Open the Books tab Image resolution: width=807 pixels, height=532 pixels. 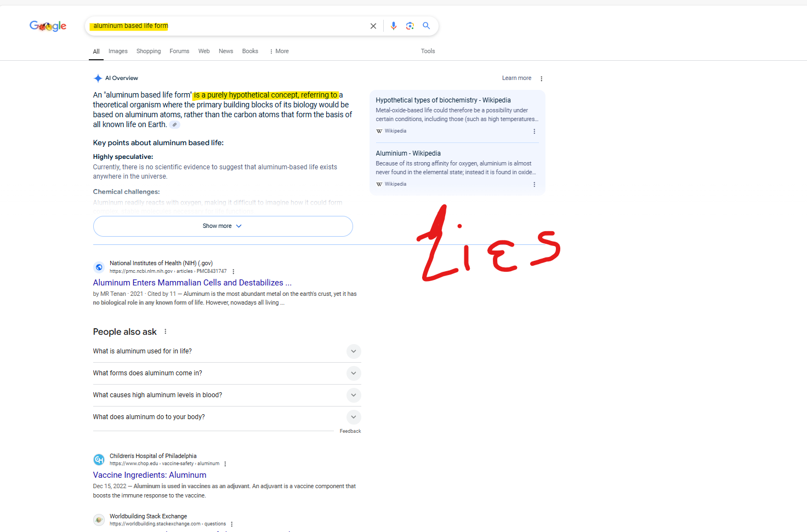250,51
